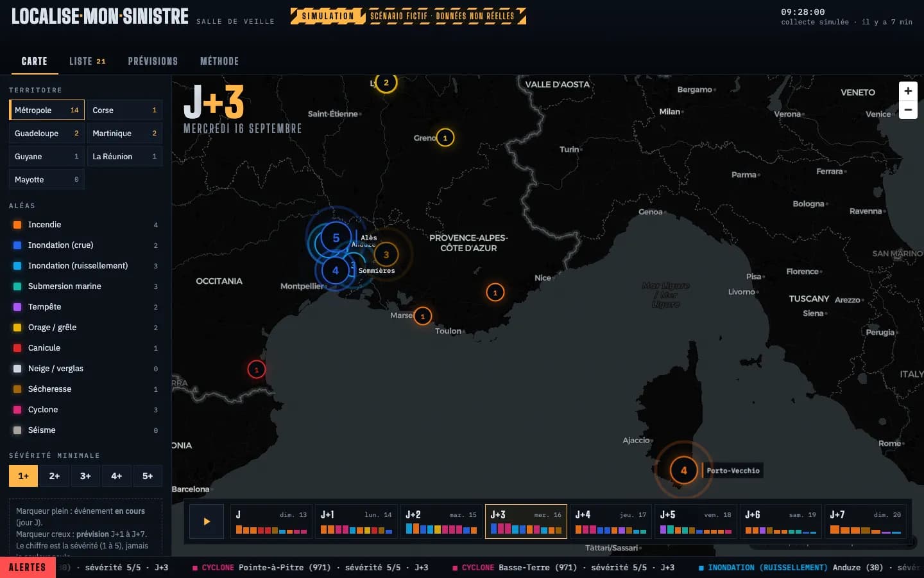
Task: Choose the Guadeloupe territory
Action: tap(47, 133)
